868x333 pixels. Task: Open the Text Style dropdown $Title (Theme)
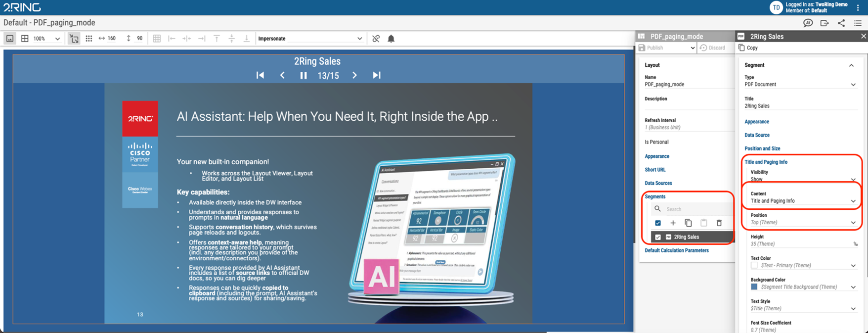click(x=803, y=309)
